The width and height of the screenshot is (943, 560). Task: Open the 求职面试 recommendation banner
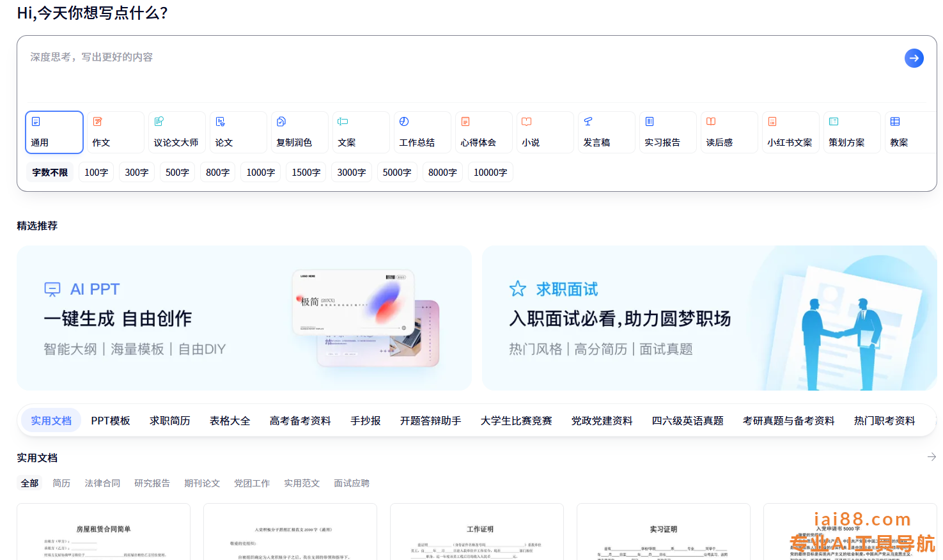click(710, 318)
